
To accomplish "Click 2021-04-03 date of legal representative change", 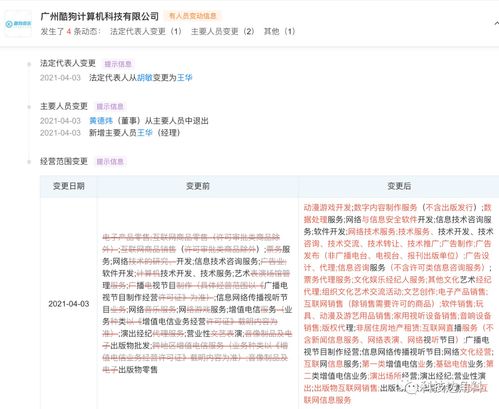I will (x=60, y=78).
